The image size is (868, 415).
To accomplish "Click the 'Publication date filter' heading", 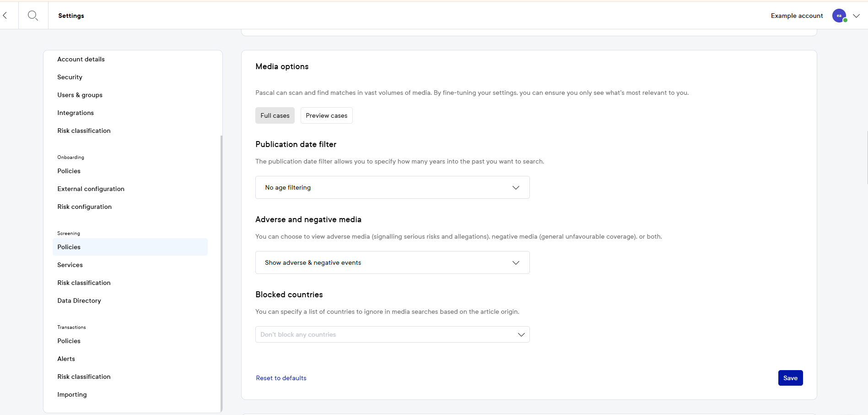I will point(296,144).
